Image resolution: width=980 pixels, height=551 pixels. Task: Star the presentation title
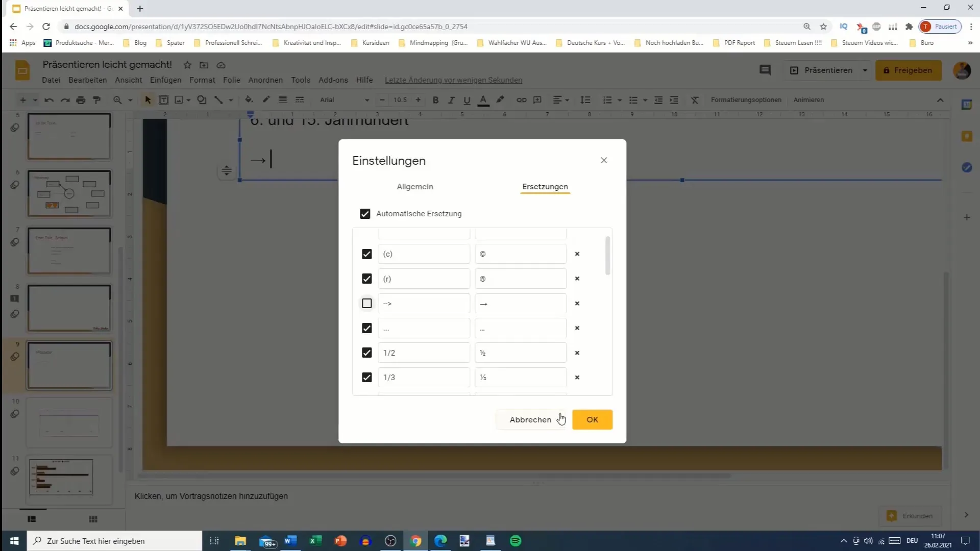point(187,65)
